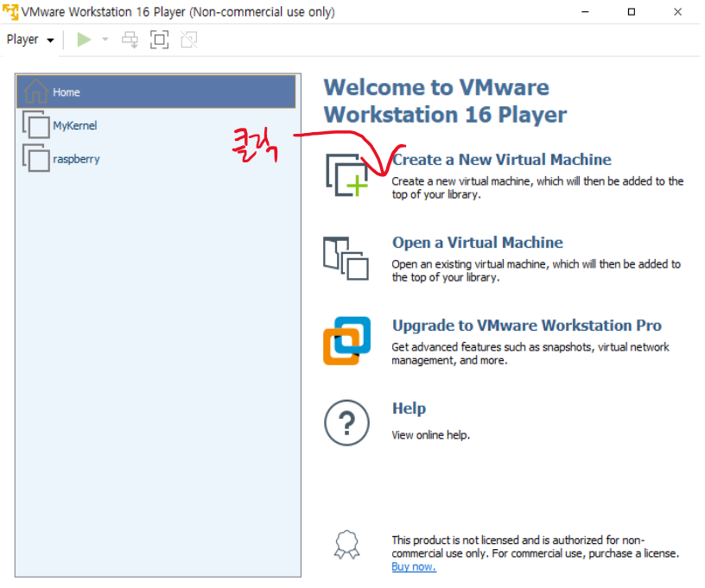Click 'This product is not licensed' notice
705x588 pixels.
535,547
